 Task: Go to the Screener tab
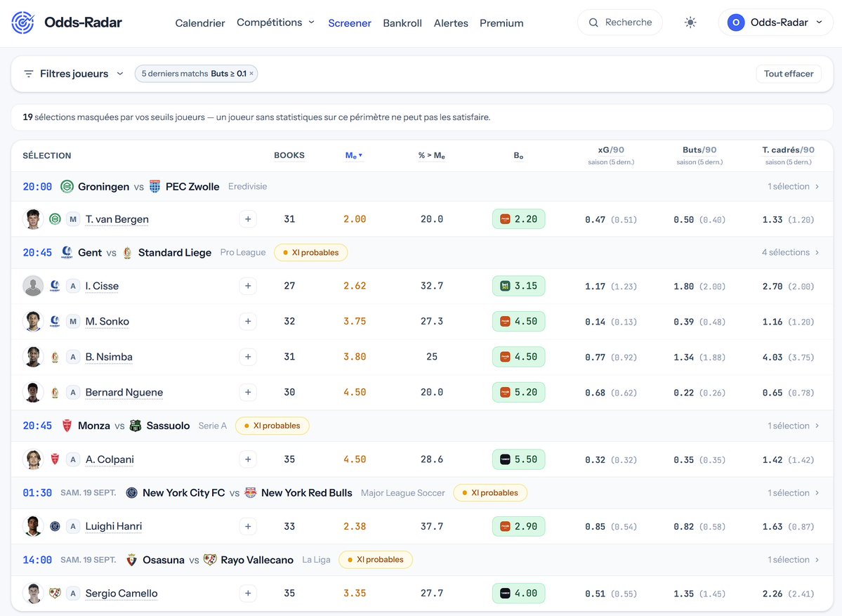coord(350,23)
